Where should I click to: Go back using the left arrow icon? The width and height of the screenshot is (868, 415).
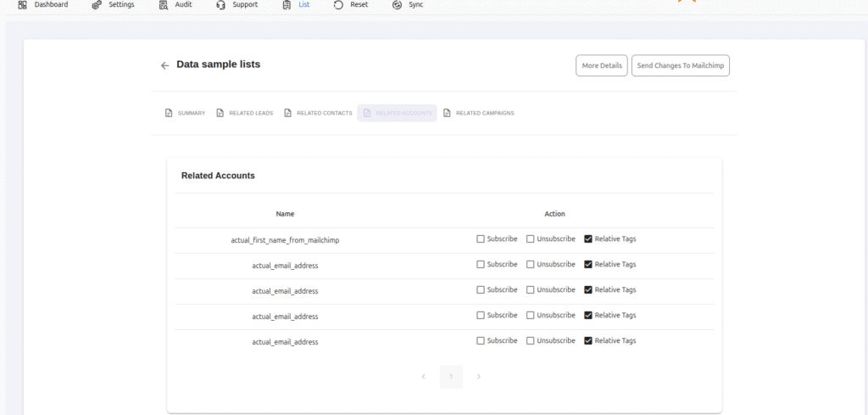tap(164, 65)
